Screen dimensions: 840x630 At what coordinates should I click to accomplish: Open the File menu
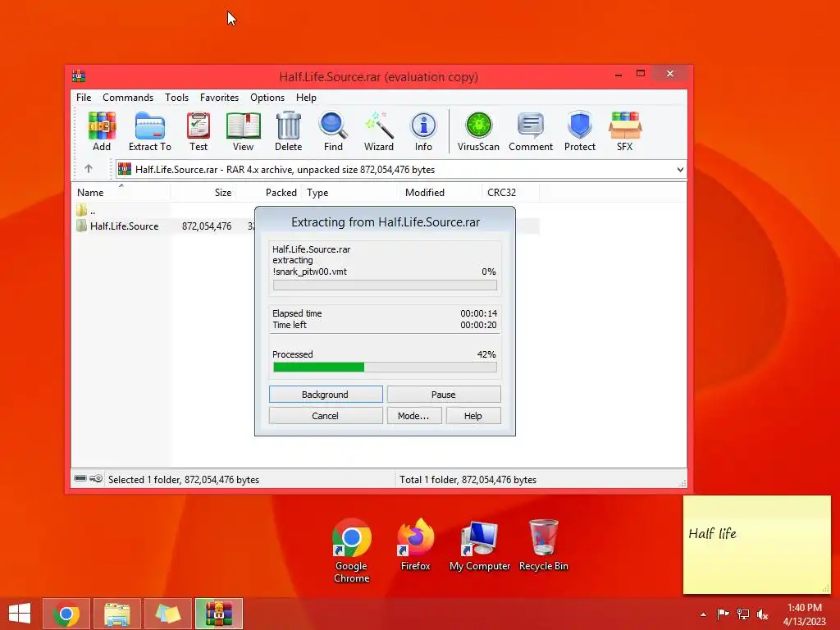84,98
